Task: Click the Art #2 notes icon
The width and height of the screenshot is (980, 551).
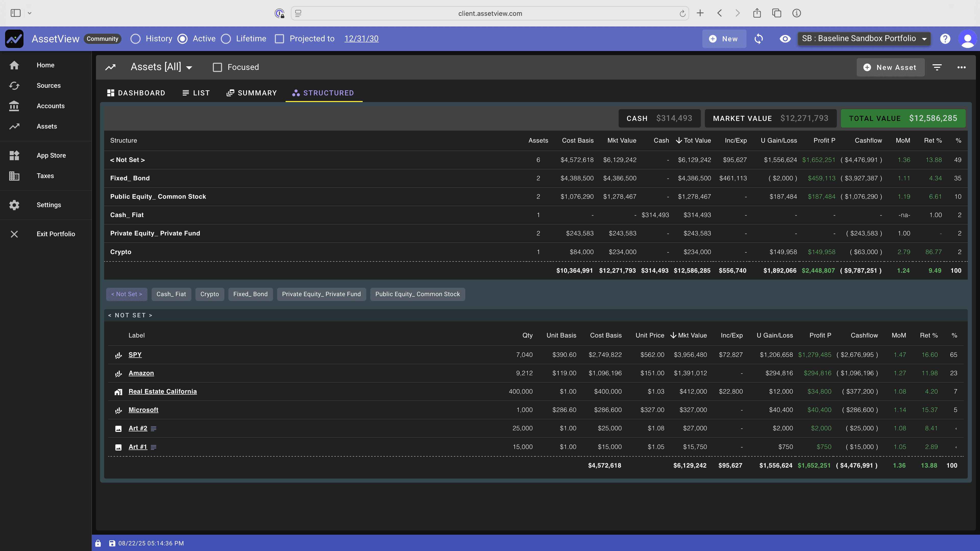Action: pyautogui.click(x=154, y=429)
